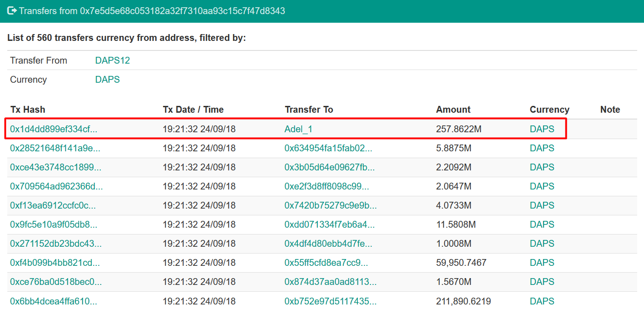Select the amount 2.0647M
Viewport: 644px width, 324px height.
coord(454,186)
